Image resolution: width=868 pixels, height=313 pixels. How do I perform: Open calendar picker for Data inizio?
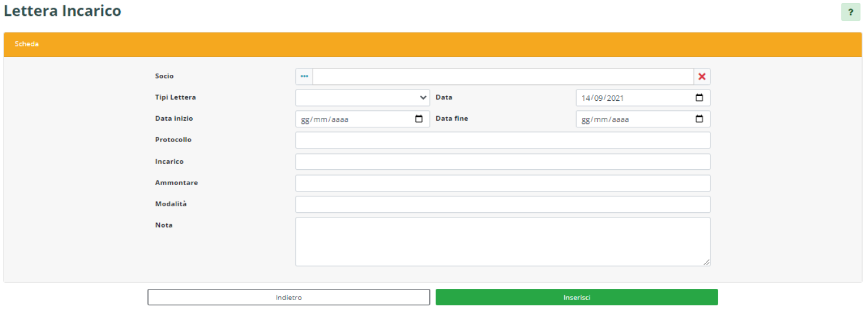(x=419, y=119)
